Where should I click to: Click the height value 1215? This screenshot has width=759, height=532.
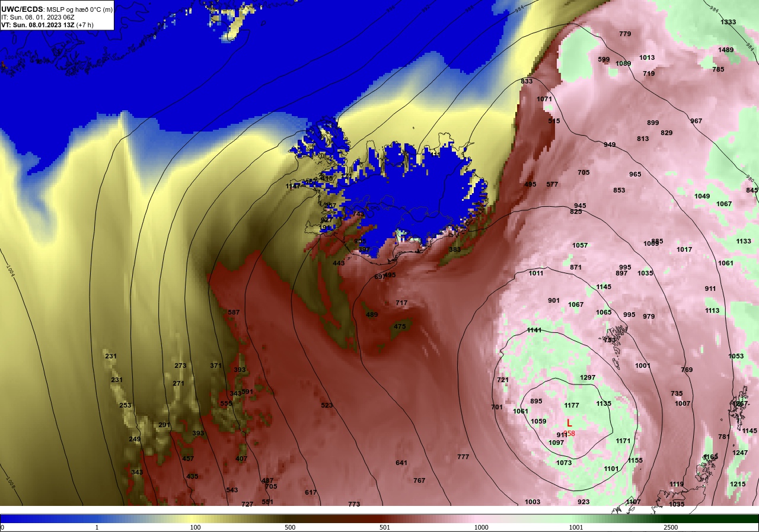pyautogui.click(x=738, y=484)
